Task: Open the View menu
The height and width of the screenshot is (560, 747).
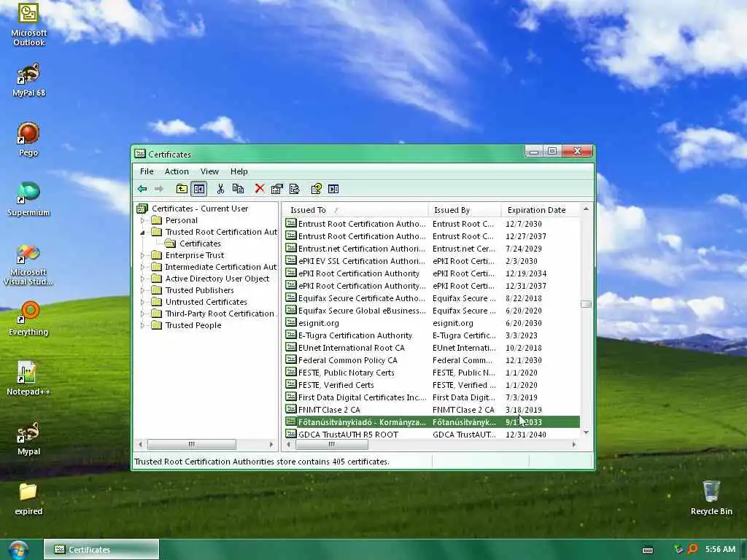Action: pyautogui.click(x=209, y=171)
